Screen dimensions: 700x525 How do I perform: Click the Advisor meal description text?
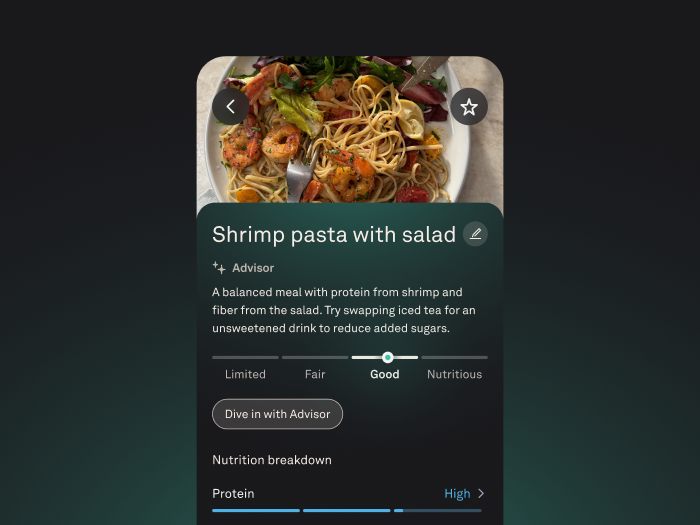point(344,310)
